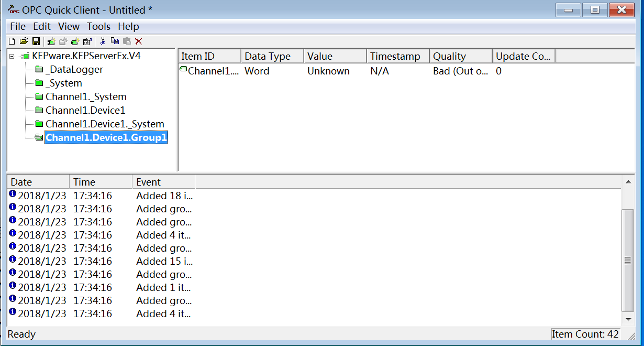The width and height of the screenshot is (644, 346).
Task: Select the _DataLogger group in the tree
Action: tap(74, 70)
